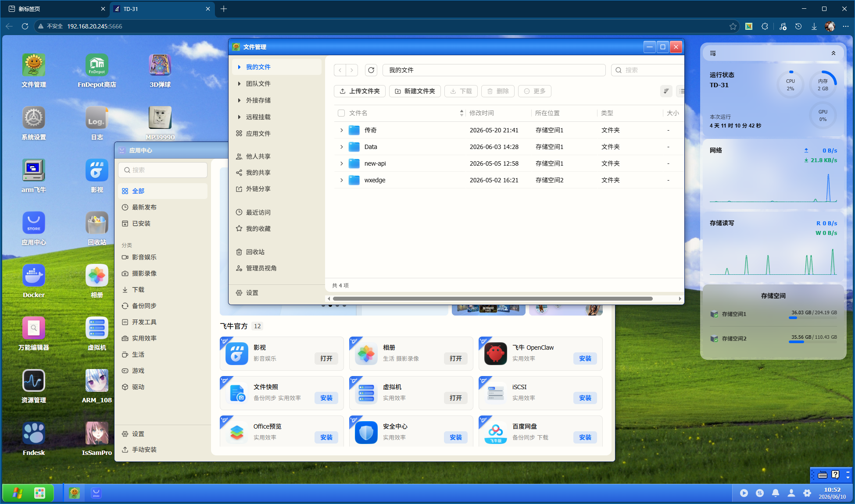Expand the 传奇 folder row

(342, 130)
